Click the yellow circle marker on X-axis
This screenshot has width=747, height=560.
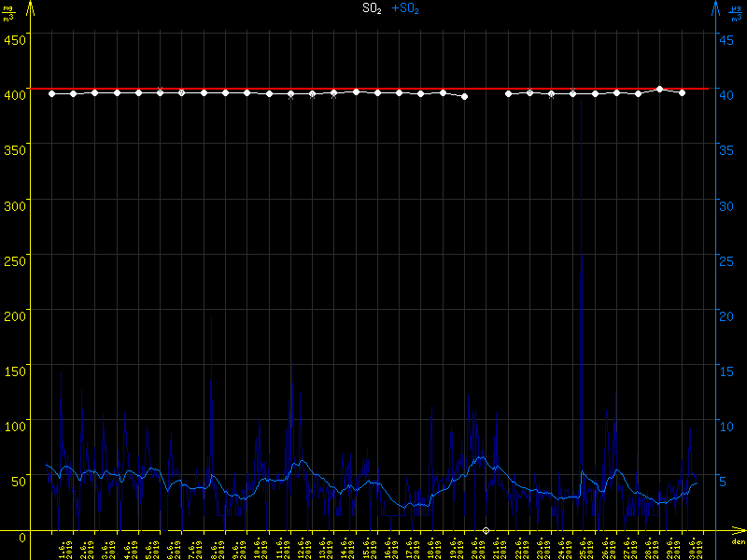point(486,530)
